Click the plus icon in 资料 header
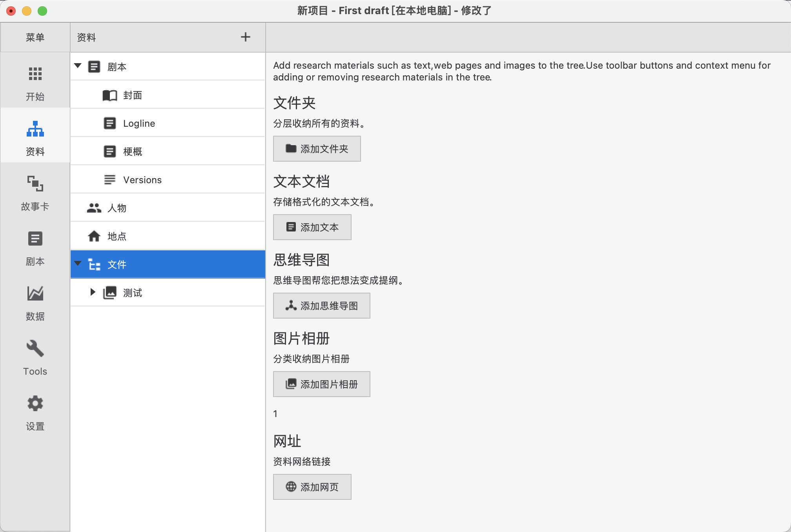Viewport: 791px width, 532px height. [245, 37]
